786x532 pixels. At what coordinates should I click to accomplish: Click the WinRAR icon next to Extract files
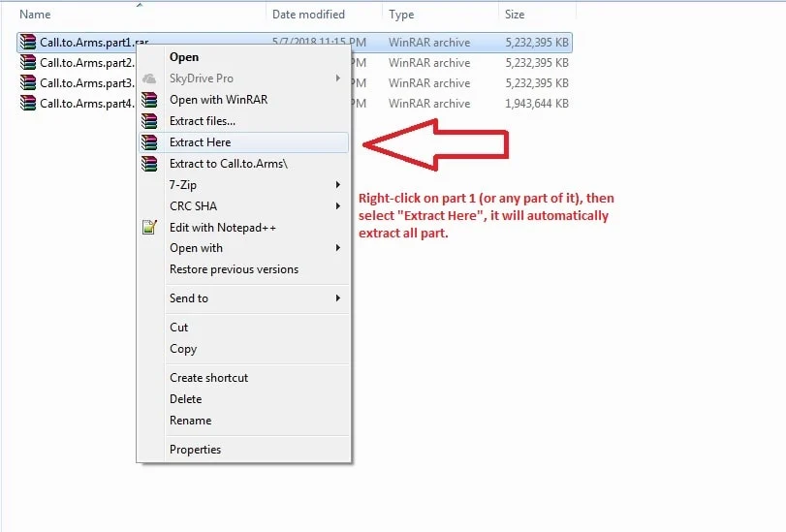(x=149, y=121)
